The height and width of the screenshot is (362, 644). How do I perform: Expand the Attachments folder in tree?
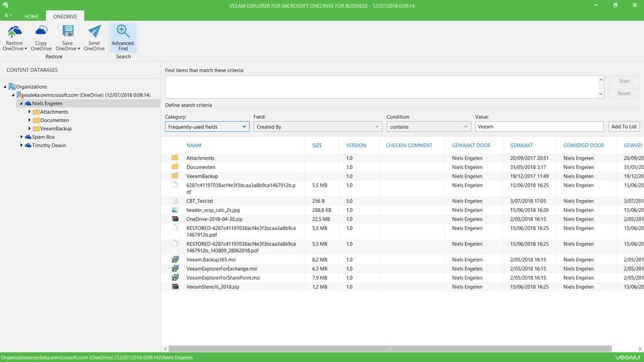point(30,112)
